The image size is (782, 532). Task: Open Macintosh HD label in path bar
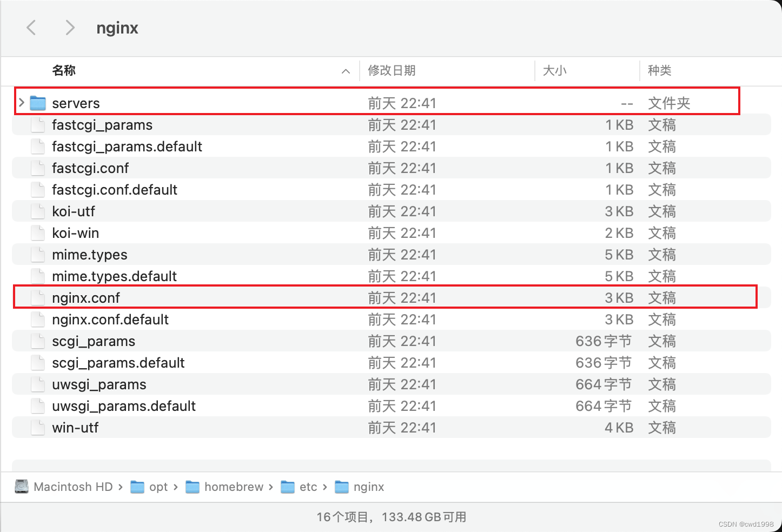tap(73, 487)
